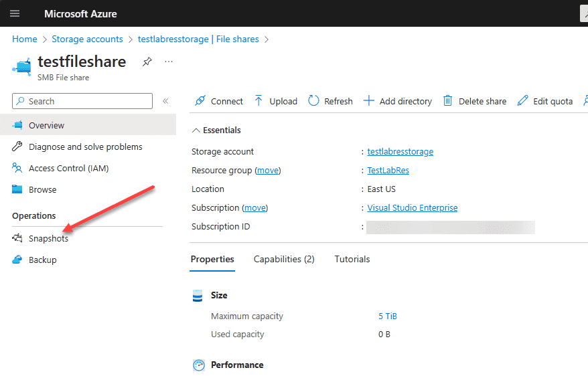Open the testlabresstorage storage account link
The image size is (588, 378).
click(x=400, y=151)
